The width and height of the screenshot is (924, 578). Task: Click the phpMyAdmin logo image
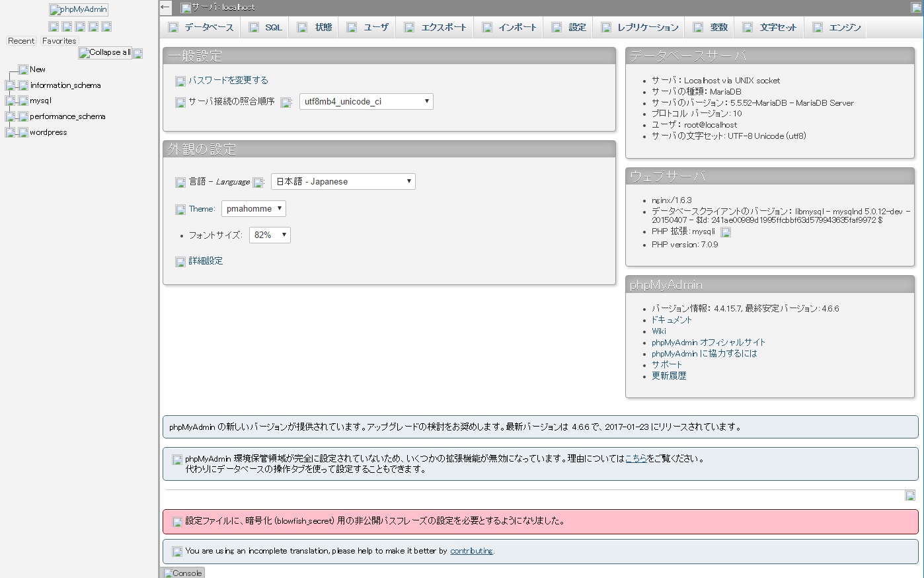point(78,10)
